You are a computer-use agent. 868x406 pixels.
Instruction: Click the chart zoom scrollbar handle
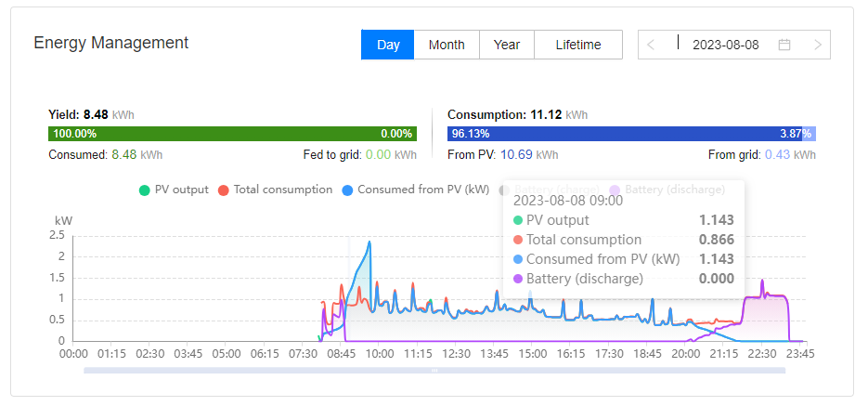pos(434,370)
